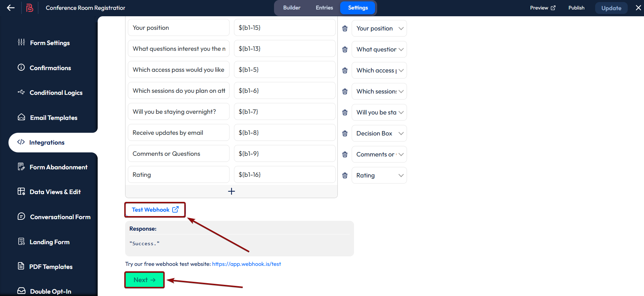The image size is (644, 296).
Task: Click the green Next button
Action: coord(144,280)
